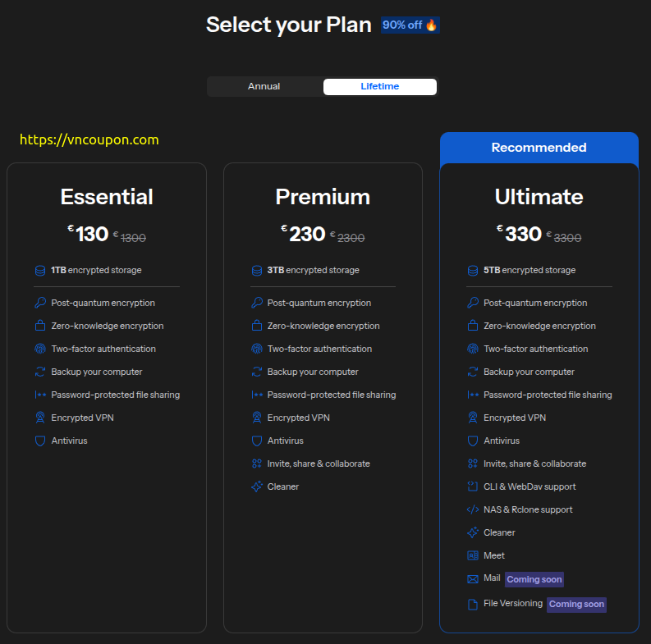Click NAS & Rclone code icon
651x644 pixels.
(x=472, y=509)
